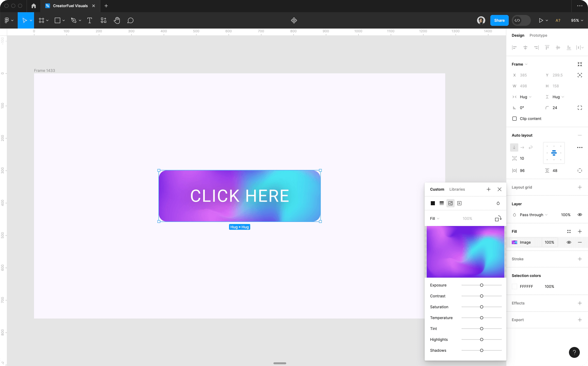
Task: Switch the fill to Gradient
Action: [x=441, y=203]
